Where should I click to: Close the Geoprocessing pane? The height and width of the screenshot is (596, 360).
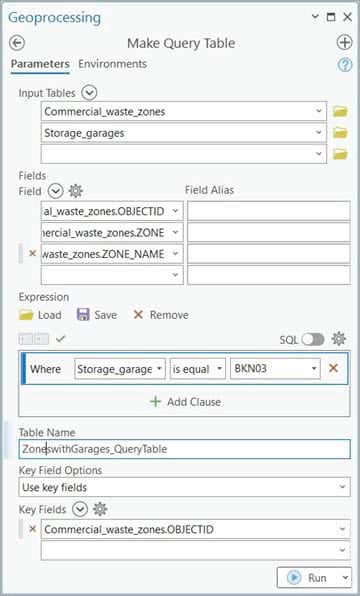pos(347,17)
